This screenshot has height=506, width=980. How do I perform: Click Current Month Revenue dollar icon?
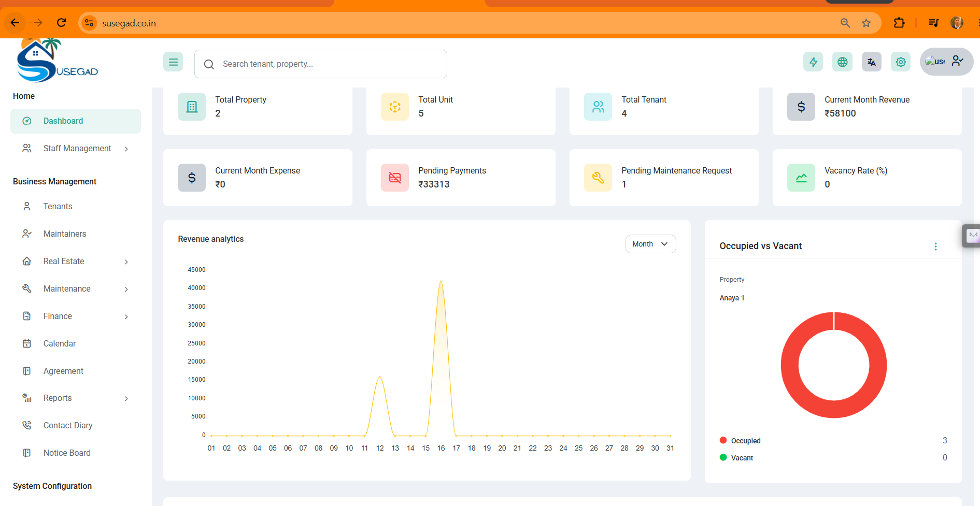point(801,107)
